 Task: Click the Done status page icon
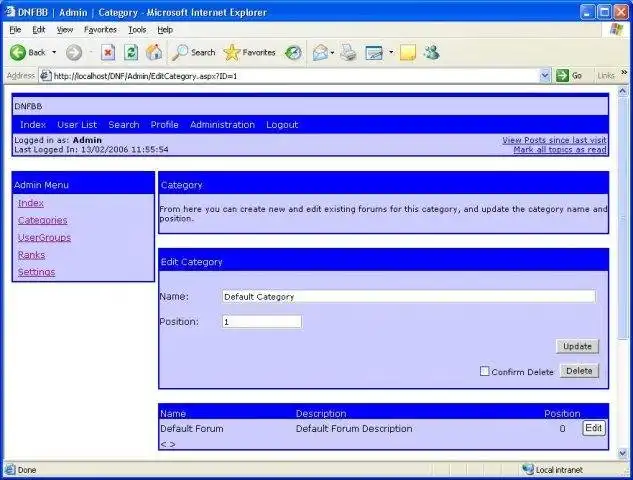pyautogui.click(x=10, y=470)
